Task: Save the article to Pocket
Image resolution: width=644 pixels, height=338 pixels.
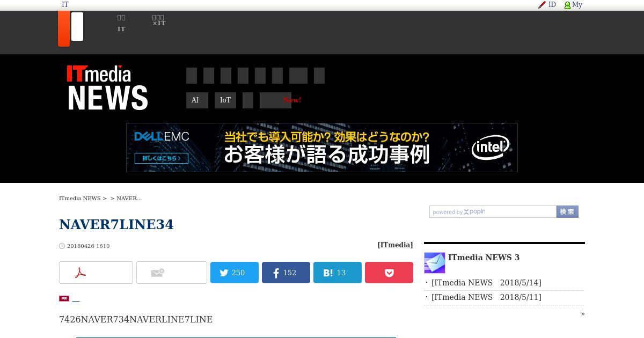Action: click(x=389, y=273)
